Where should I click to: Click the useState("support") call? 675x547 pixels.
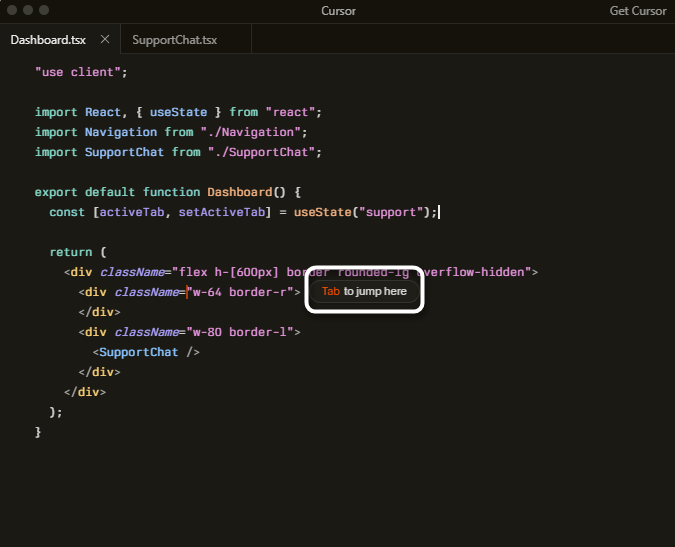(x=365, y=212)
